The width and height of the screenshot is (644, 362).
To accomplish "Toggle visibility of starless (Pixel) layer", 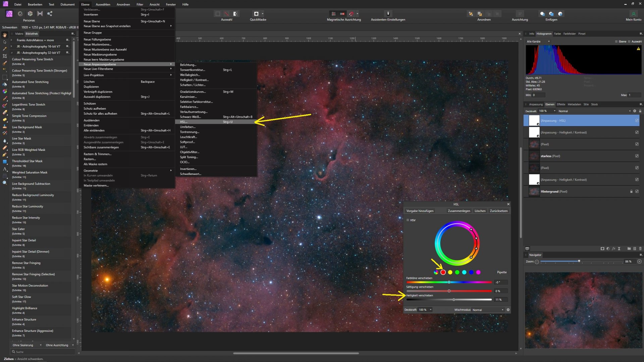I will pyautogui.click(x=637, y=156).
